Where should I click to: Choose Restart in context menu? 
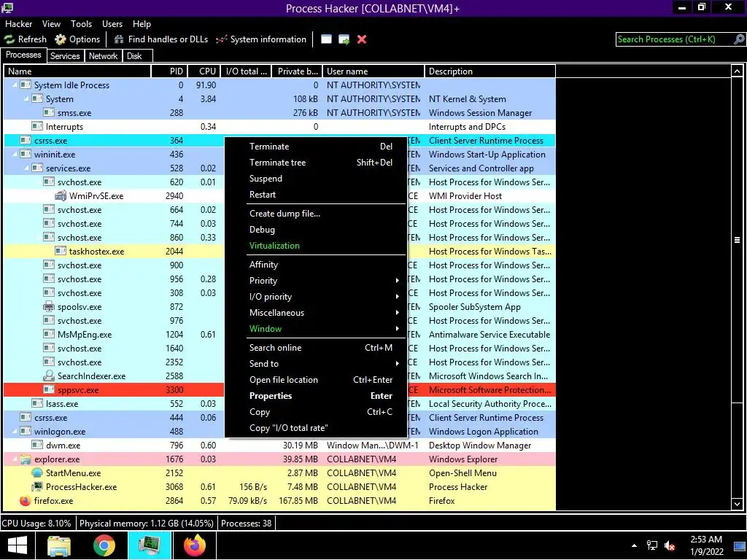316,194
